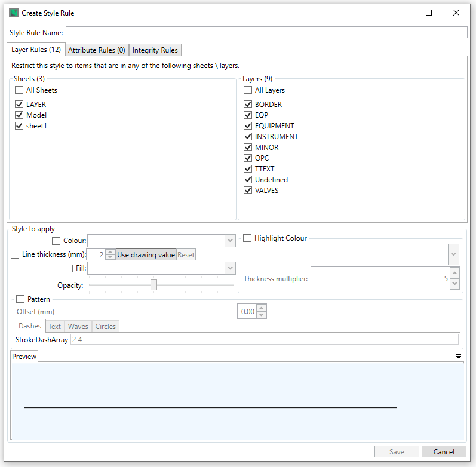Click the Opacity slider thumb
Image resolution: width=476 pixels, height=467 pixels.
[153, 285]
